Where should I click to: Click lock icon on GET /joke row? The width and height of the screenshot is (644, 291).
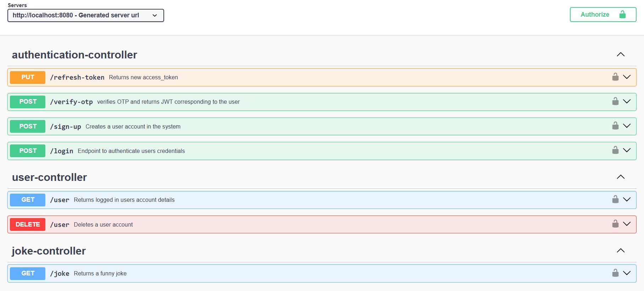(x=615, y=273)
